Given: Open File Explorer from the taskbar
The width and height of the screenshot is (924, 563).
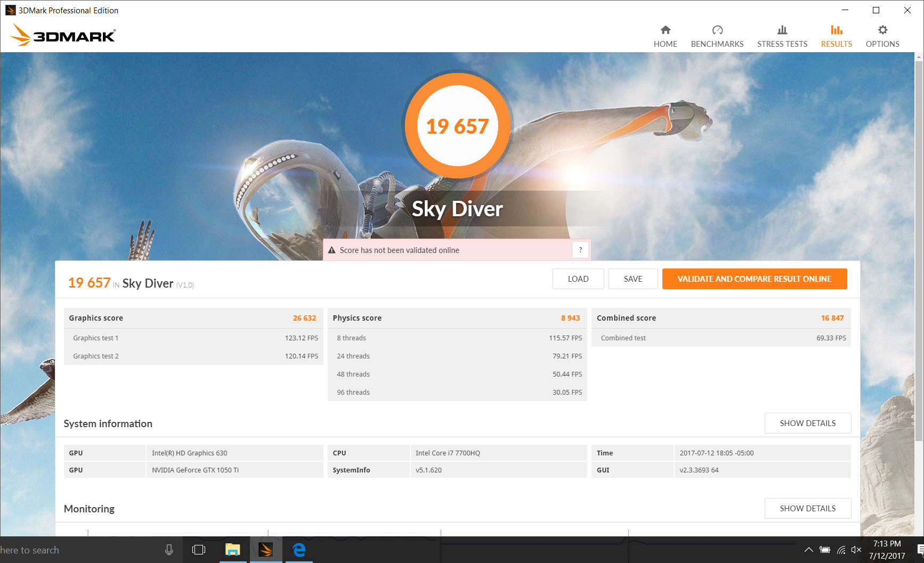Looking at the screenshot, I should click(x=233, y=550).
